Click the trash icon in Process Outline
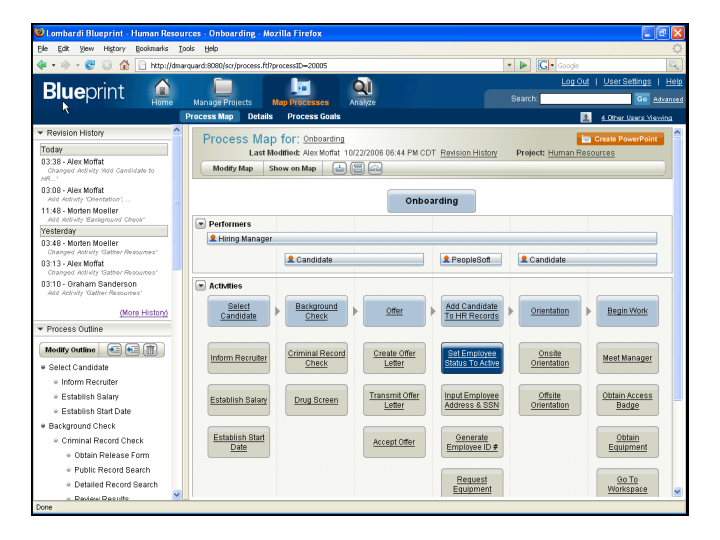720x540 pixels. pyautogui.click(x=150, y=349)
